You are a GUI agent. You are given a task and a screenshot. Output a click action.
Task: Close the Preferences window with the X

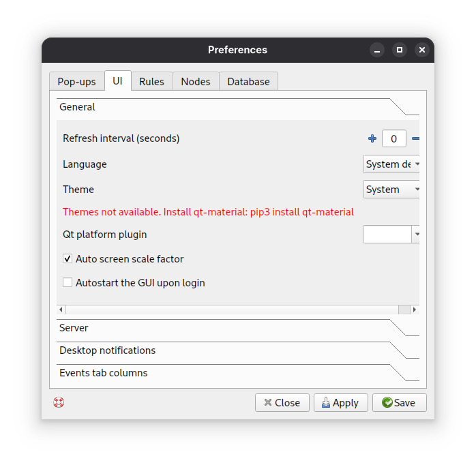422,50
